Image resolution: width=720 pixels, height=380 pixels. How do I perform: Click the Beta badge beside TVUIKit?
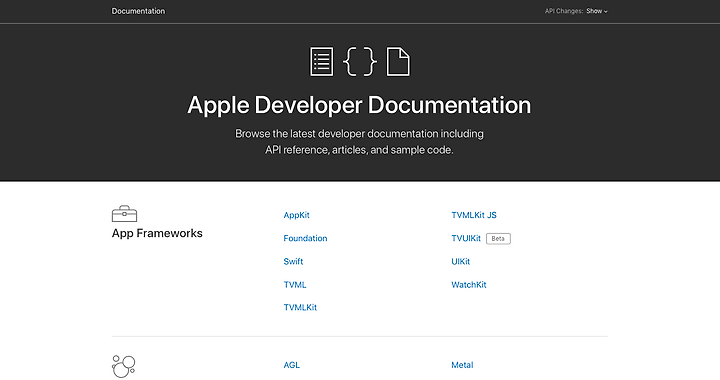point(498,239)
